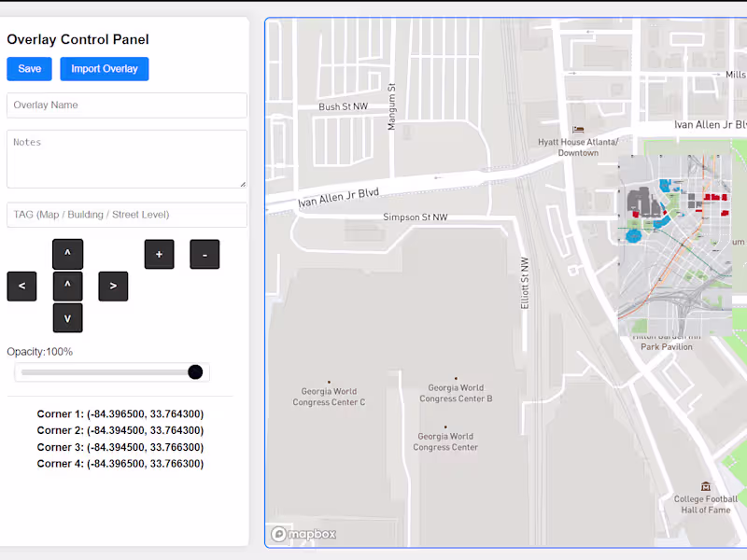Select Georgia World Congress Center C marker

tap(329, 382)
